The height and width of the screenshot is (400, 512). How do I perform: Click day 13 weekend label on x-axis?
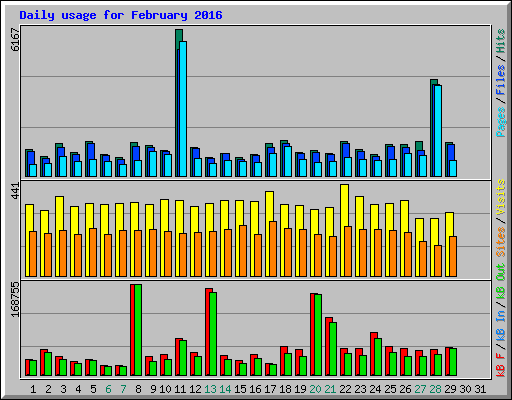[x=210, y=389]
